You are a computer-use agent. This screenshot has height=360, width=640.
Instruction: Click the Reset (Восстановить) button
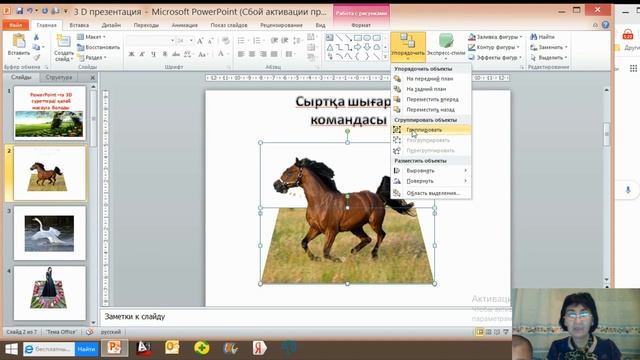click(x=99, y=47)
